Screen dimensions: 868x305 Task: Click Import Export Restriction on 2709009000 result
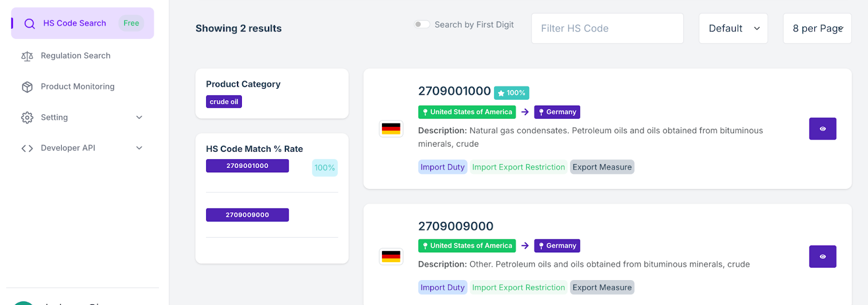pos(519,288)
